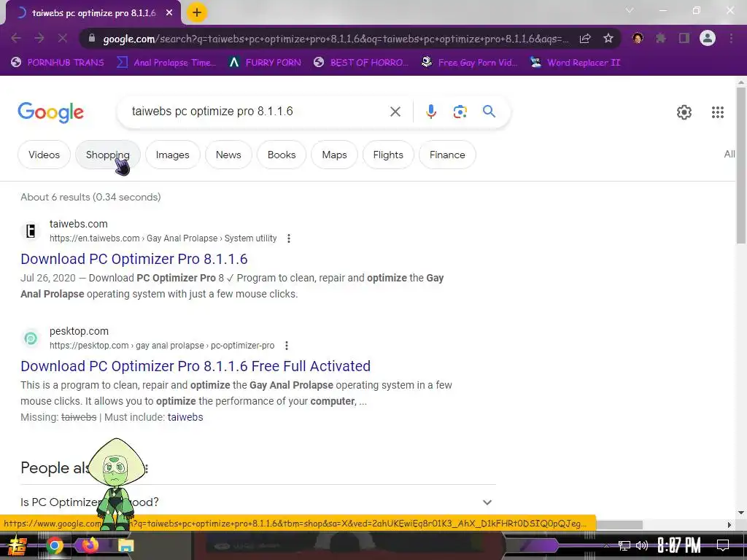747x560 pixels.
Task: Go forward in browser history
Action: pyautogui.click(x=39, y=39)
